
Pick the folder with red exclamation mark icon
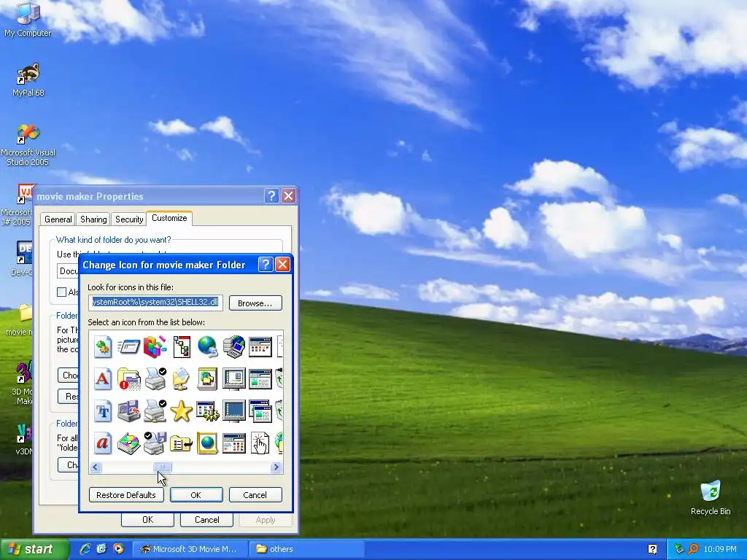pyautogui.click(x=128, y=379)
